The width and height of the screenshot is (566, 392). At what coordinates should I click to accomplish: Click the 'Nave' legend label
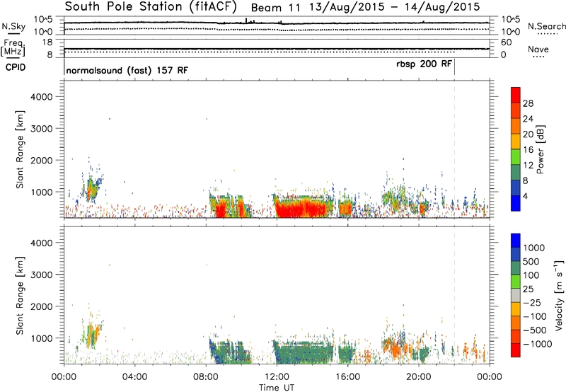pos(538,49)
